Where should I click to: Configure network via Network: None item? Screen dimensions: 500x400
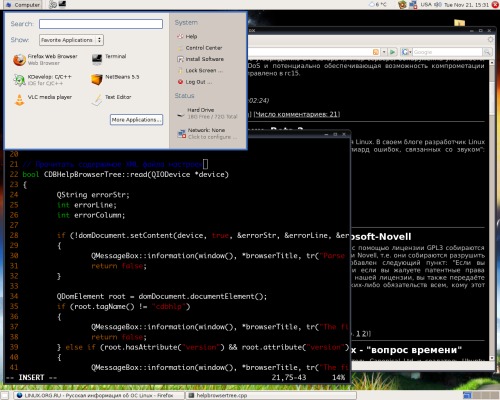207,133
